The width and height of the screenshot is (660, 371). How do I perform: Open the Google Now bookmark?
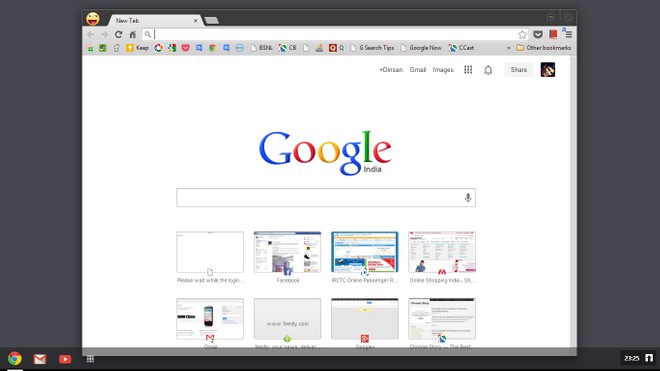421,48
